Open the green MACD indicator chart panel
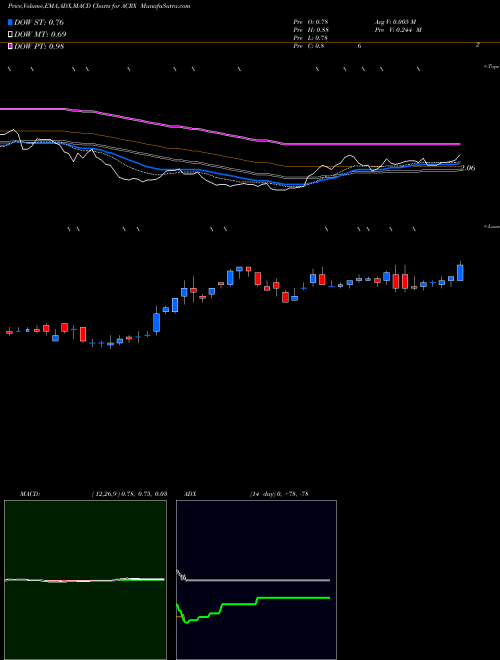 pos(85,580)
